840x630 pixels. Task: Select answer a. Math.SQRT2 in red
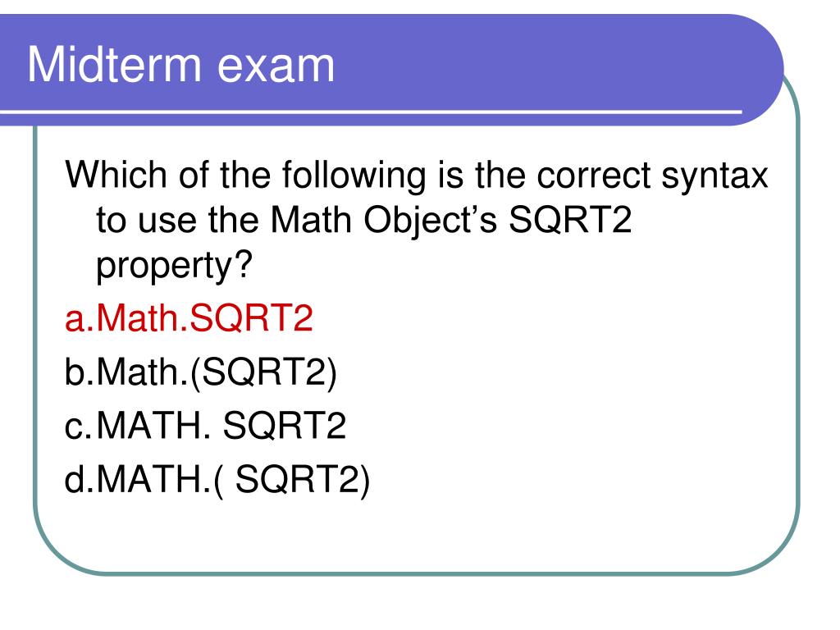189,317
